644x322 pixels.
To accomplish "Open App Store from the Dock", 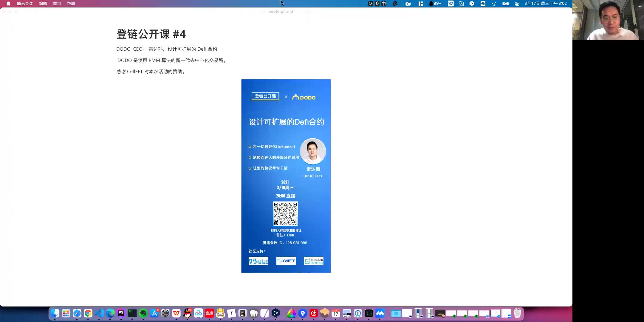I will 154,313.
